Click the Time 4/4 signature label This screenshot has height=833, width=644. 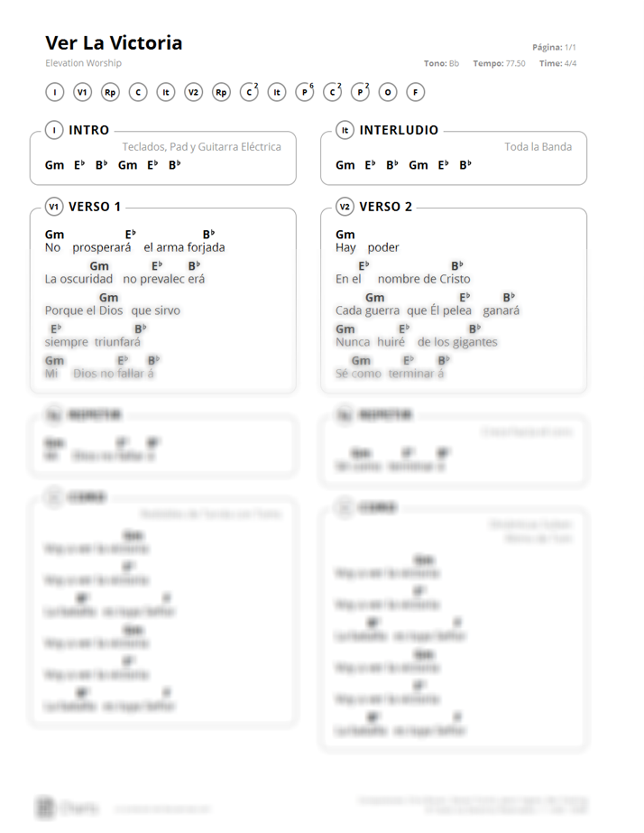[x=558, y=63]
